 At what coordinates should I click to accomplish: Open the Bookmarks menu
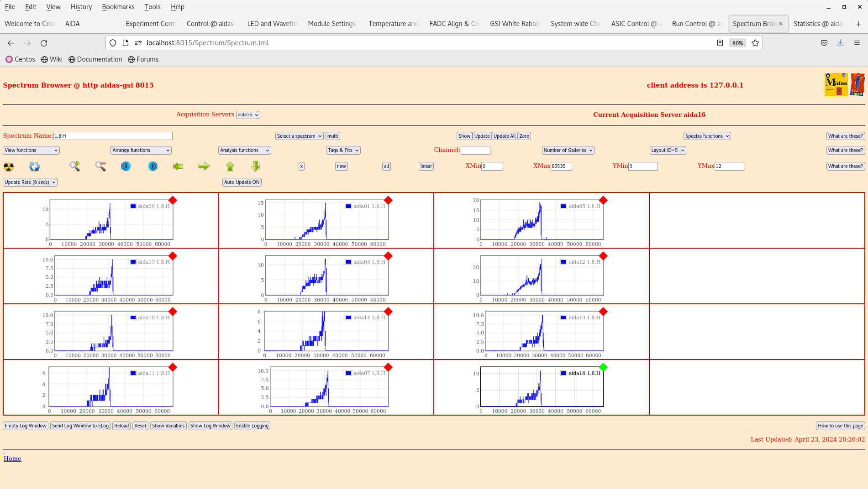click(118, 7)
